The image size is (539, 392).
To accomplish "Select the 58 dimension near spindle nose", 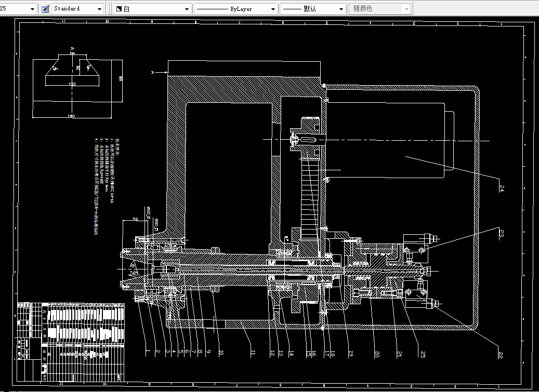I will coord(135,219).
